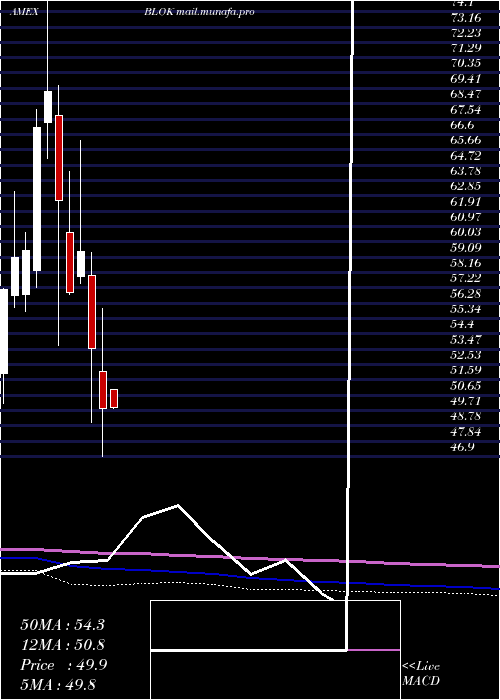Image resolution: width=500 pixels, height=700 pixels.
Task: Select the 51.59 price axis label
Action: coord(466,371)
